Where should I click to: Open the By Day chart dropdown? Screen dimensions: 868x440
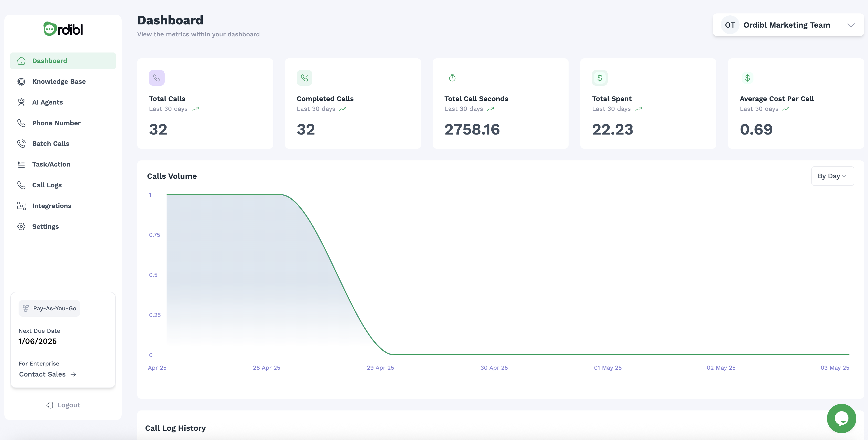point(832,176)
